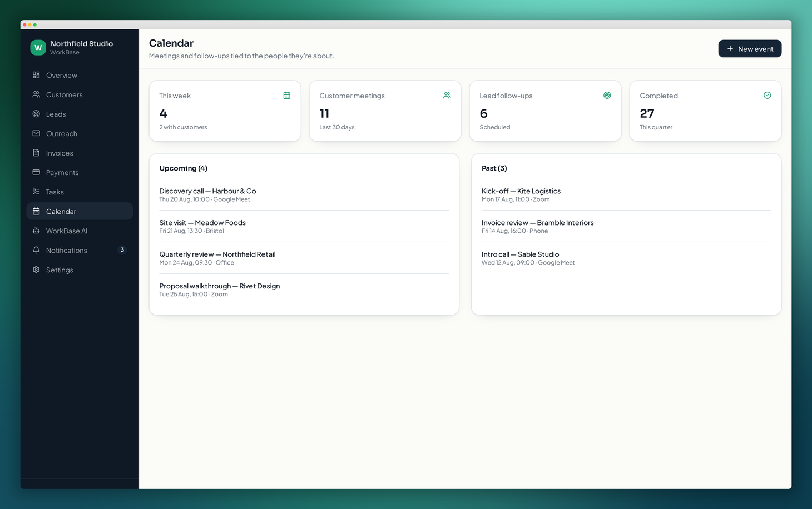Screen dimensions: 812x509
Task: Open the Tasks section
Action: pos(80,192)
